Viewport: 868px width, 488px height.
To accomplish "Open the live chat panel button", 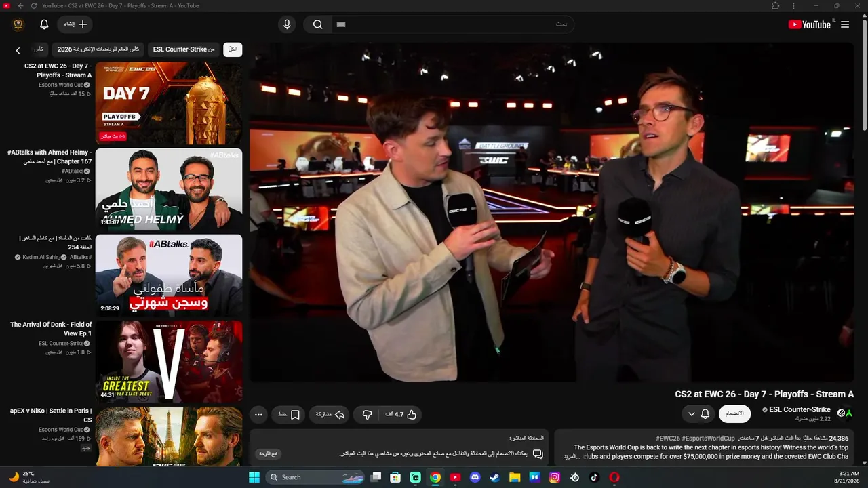I will click(269, 453).
